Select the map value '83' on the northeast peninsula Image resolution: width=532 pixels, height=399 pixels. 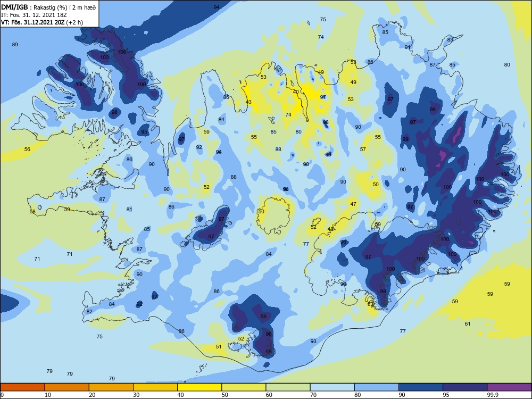click(x=450, y=40)
